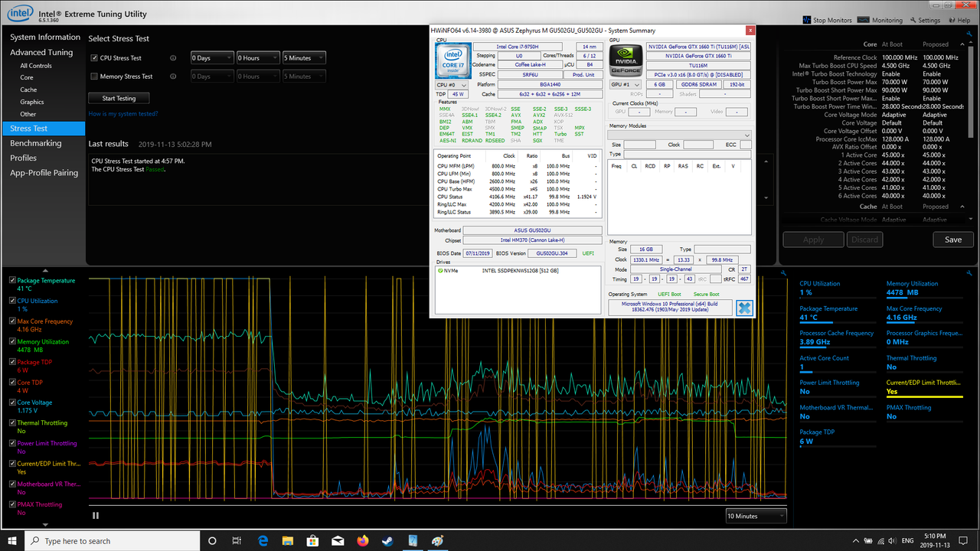Open the CPU stress test Hours dropdown

coord(258,57)
